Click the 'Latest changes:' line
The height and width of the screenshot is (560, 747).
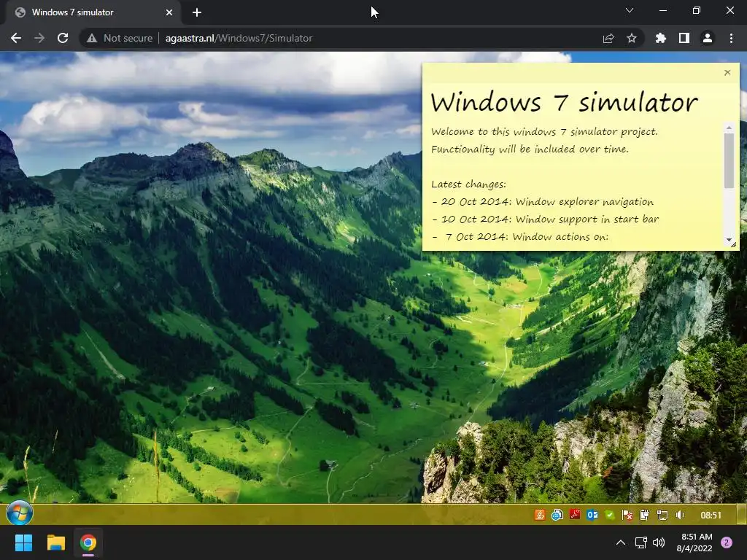point(469,184)
